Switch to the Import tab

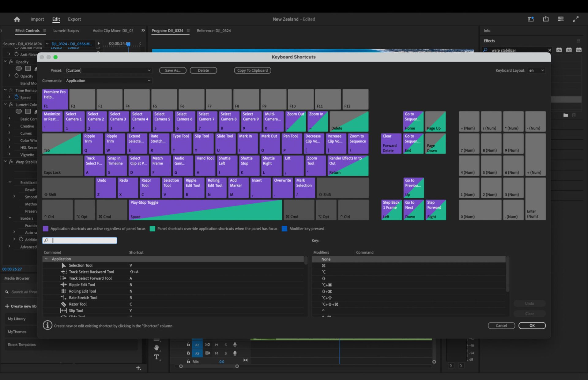tap(37, 19)
